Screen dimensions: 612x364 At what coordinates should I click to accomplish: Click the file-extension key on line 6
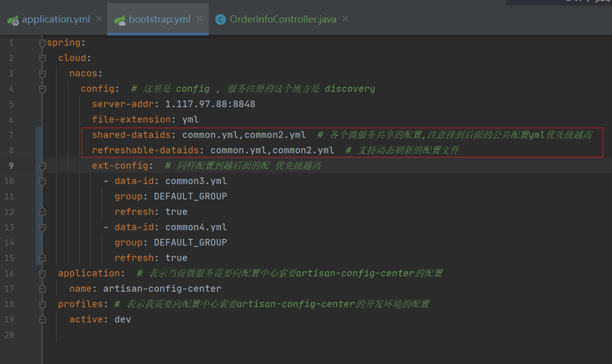pyautogui.click(x=131, y=119)
